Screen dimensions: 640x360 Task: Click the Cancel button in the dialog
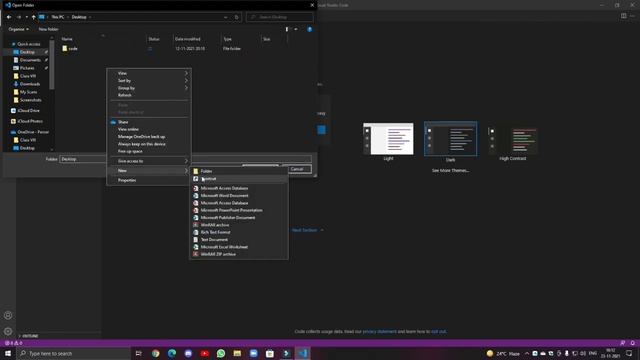(x=297, y=169)
